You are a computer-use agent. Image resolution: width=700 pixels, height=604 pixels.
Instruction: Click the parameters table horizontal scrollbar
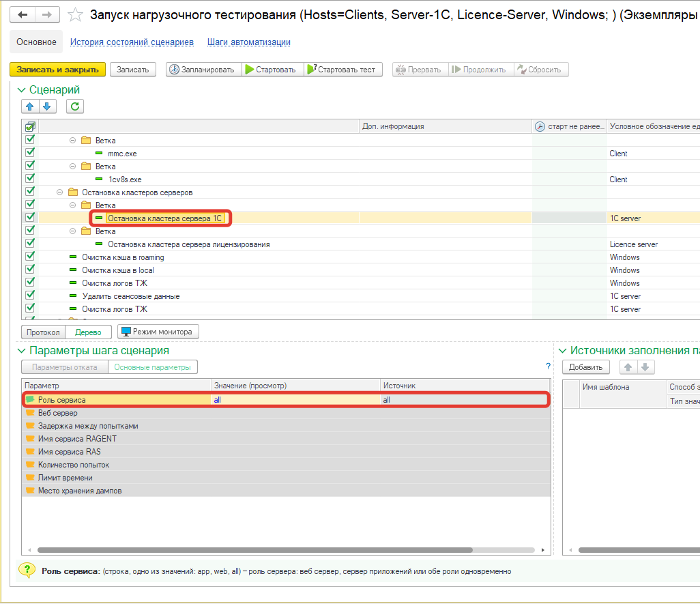(254, 549)
